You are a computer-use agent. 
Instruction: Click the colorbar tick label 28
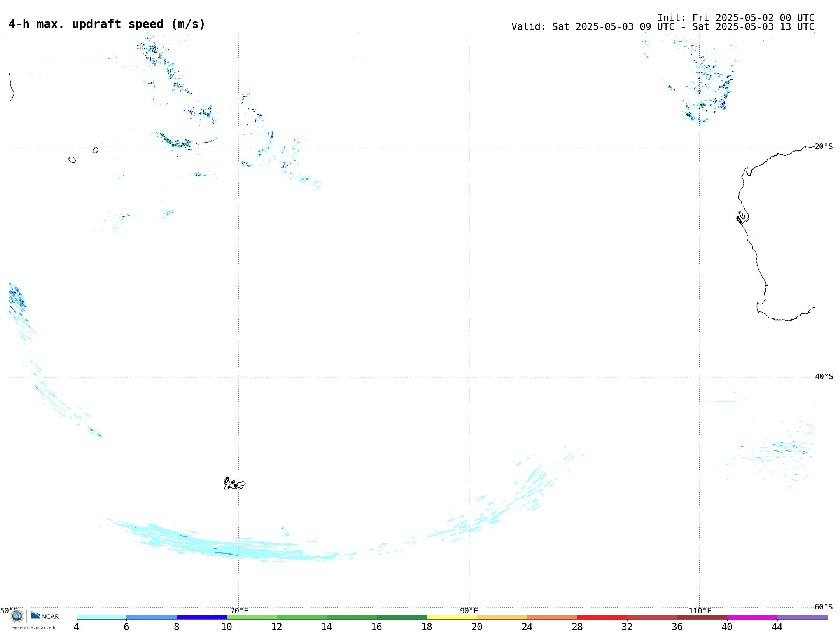577,627
